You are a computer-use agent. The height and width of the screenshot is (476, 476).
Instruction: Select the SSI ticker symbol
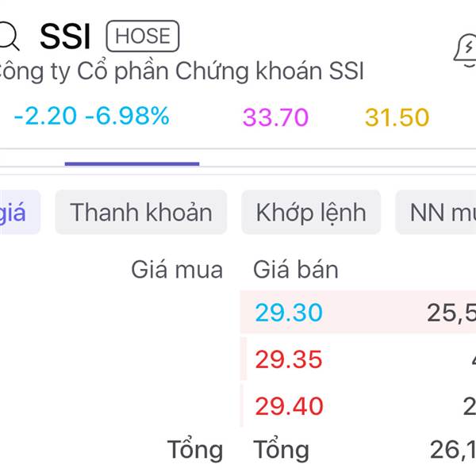coord(65,36)
